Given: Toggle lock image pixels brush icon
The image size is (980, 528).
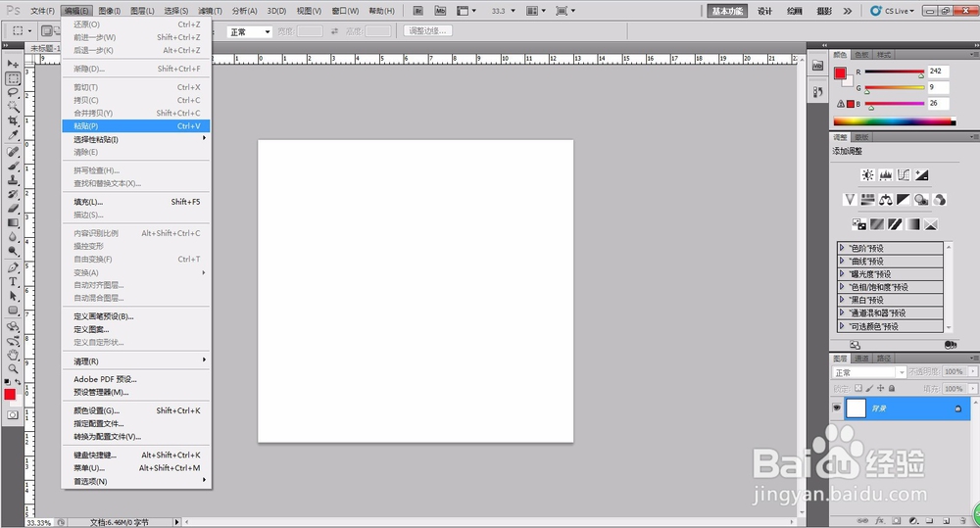Looking at the screenshot, I should [x=869, y=389].
